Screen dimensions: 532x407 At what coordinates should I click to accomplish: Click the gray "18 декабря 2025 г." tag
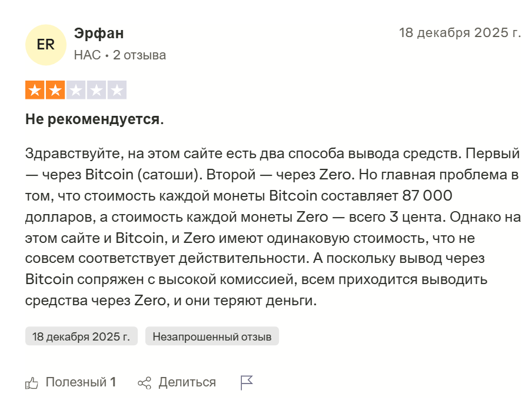[81, 336]
